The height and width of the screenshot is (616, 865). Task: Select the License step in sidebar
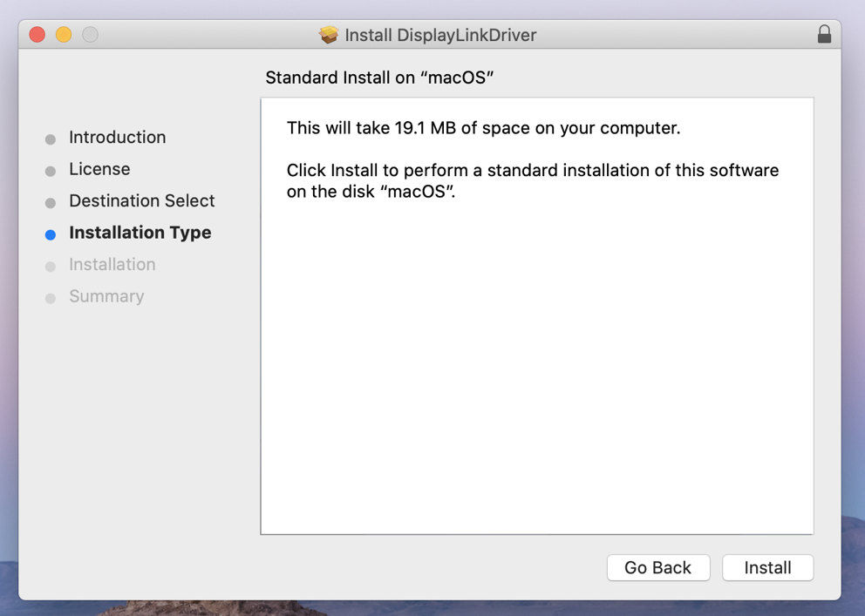[99, 169]
